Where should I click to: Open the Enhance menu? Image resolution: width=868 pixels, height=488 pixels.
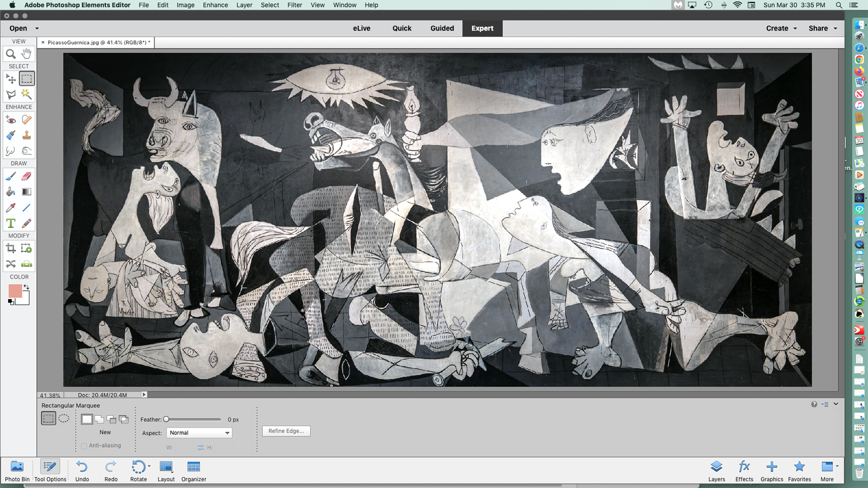[215, 5]
